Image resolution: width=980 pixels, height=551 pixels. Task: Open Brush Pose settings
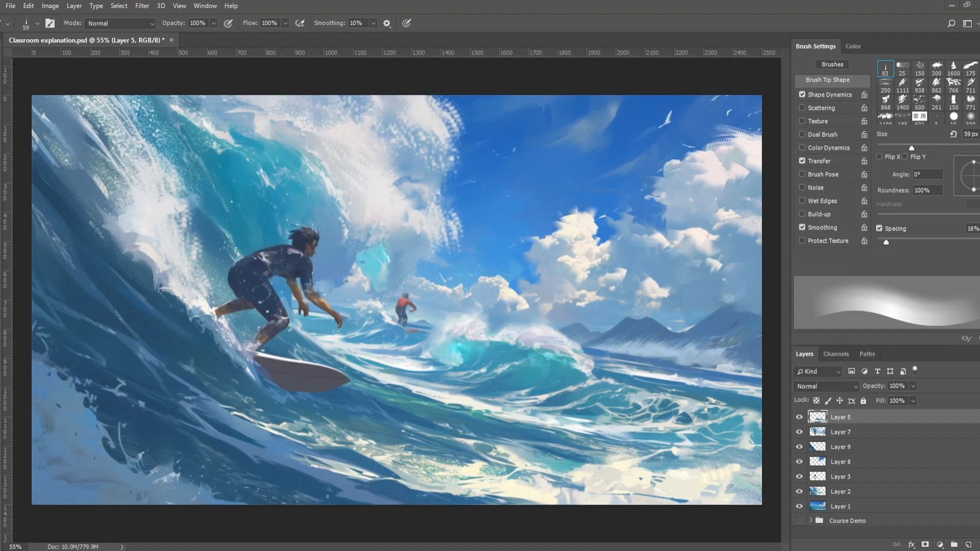[823, 174]
